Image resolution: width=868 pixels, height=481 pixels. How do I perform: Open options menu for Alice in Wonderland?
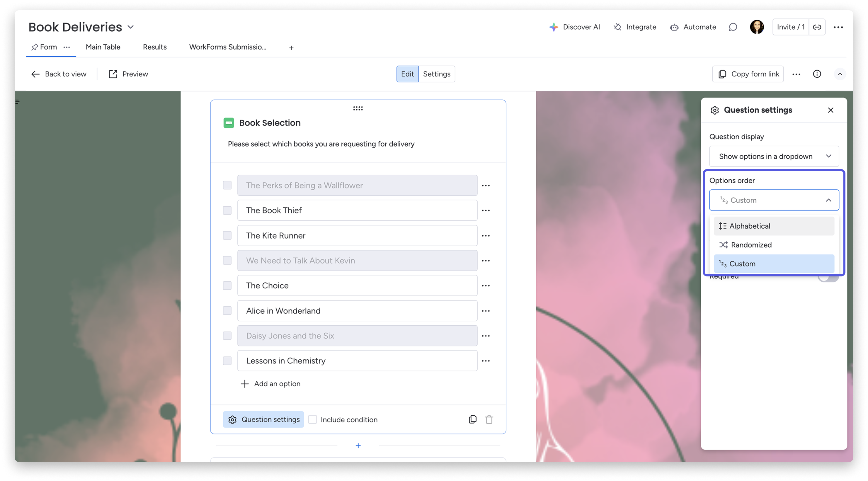tap(486, 311)
